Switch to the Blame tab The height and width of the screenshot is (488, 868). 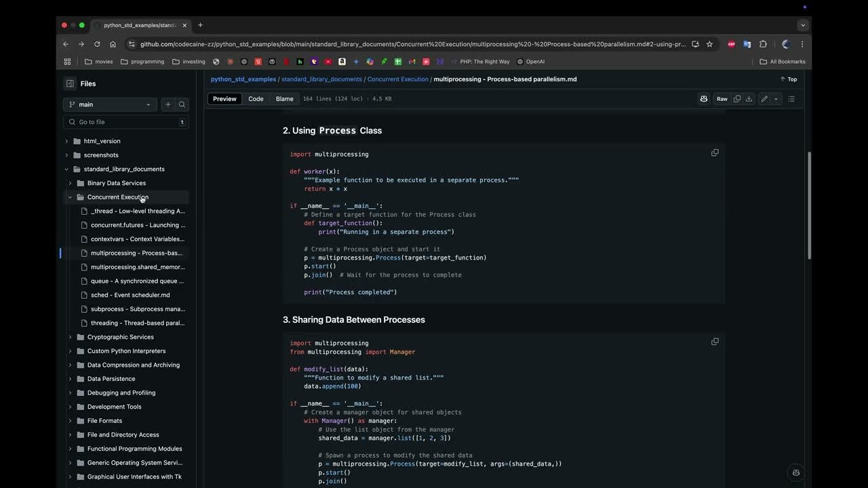pos(284,99)
